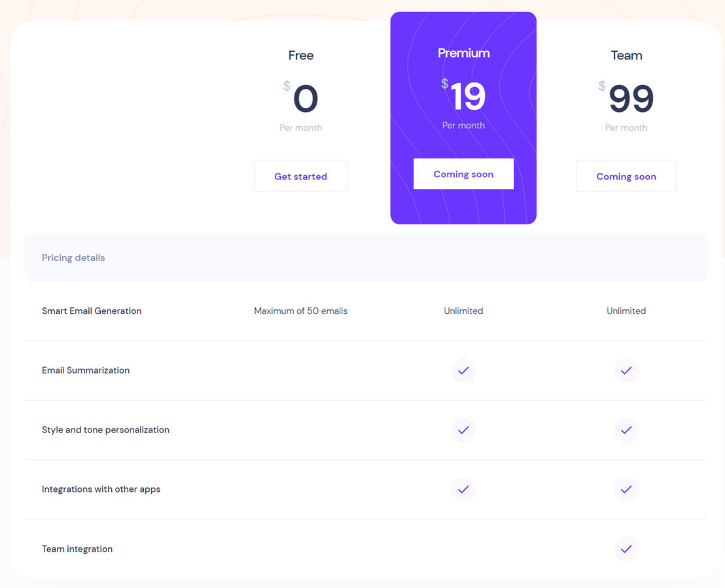This screenshot has height=588, width=725.
Task: Click the $19 Premium price
Action: coord(463,95)
